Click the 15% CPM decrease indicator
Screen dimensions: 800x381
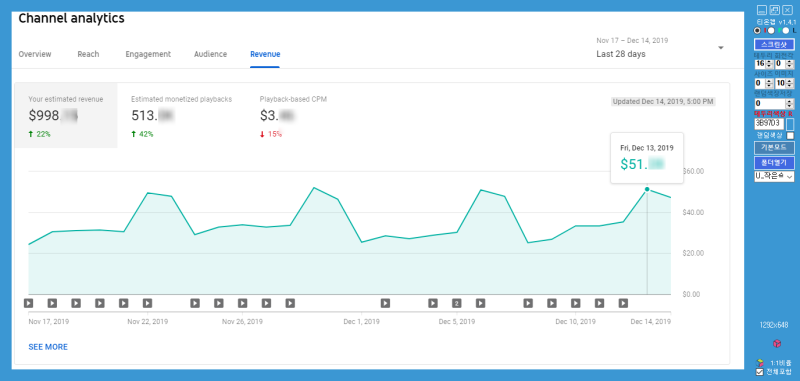(x=271, y=134)
